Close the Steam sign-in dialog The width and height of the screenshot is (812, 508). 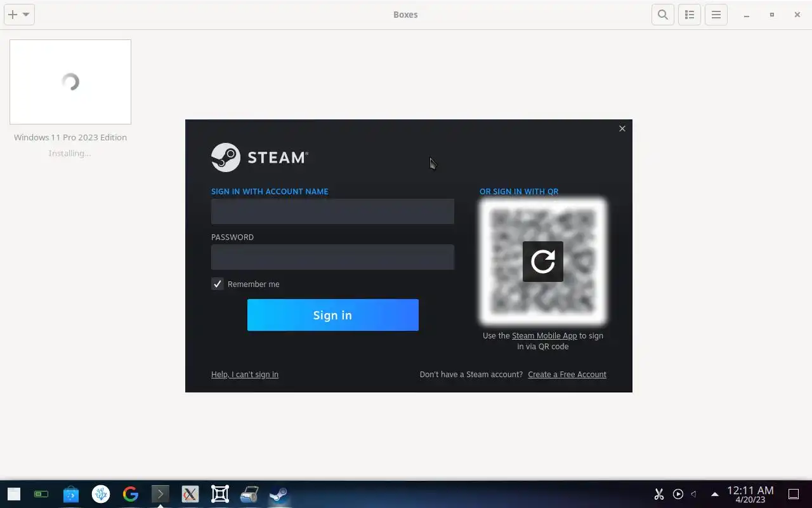pyautogui.click(x=622, y=128)
